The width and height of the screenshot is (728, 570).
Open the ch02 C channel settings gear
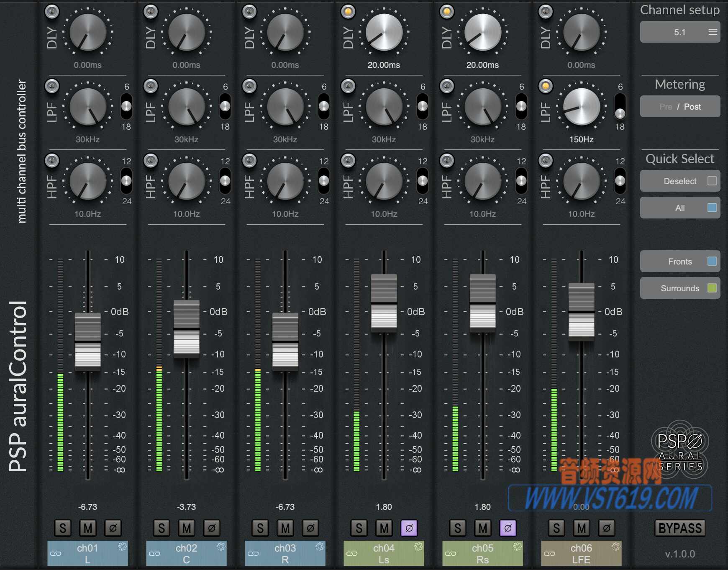click(221, 547)
